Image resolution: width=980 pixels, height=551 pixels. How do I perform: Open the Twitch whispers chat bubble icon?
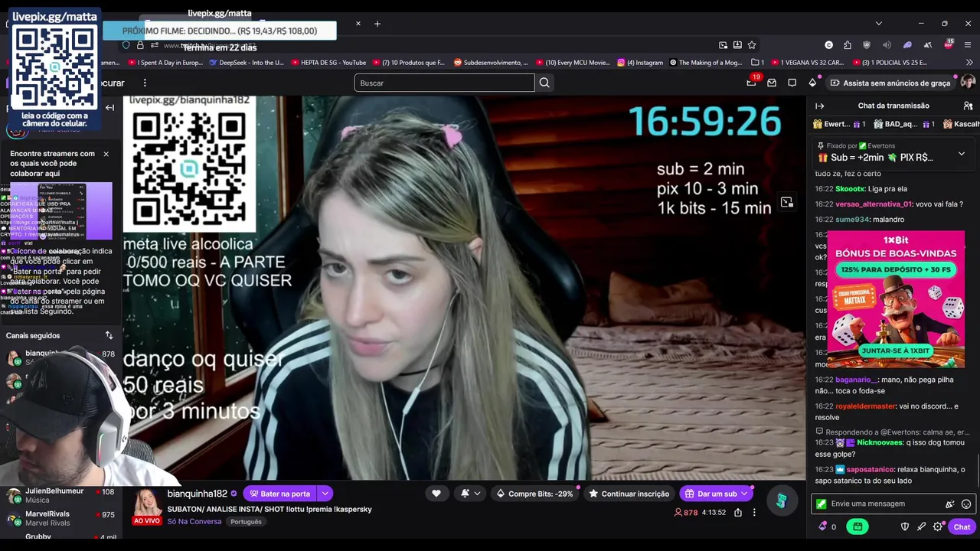click(x=792, y=83)
